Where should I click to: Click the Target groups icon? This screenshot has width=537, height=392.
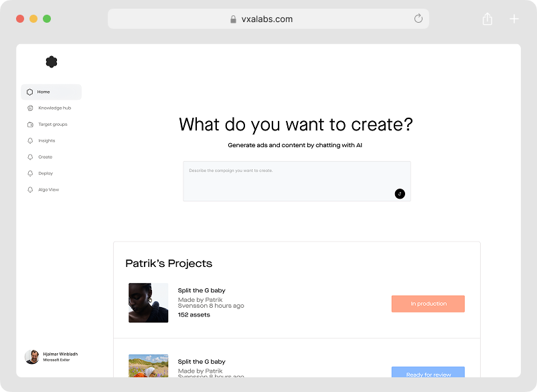[30, 124]
